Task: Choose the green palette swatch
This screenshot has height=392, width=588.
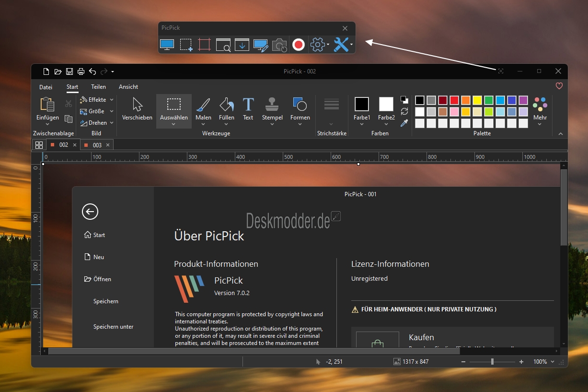Action: click(489, 100)
